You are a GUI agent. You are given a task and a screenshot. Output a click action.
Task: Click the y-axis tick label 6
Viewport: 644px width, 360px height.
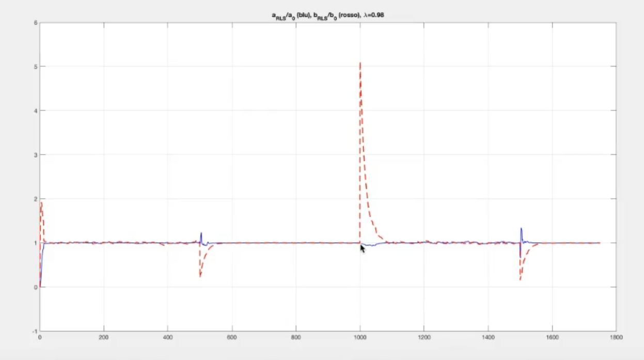(35, 23)
